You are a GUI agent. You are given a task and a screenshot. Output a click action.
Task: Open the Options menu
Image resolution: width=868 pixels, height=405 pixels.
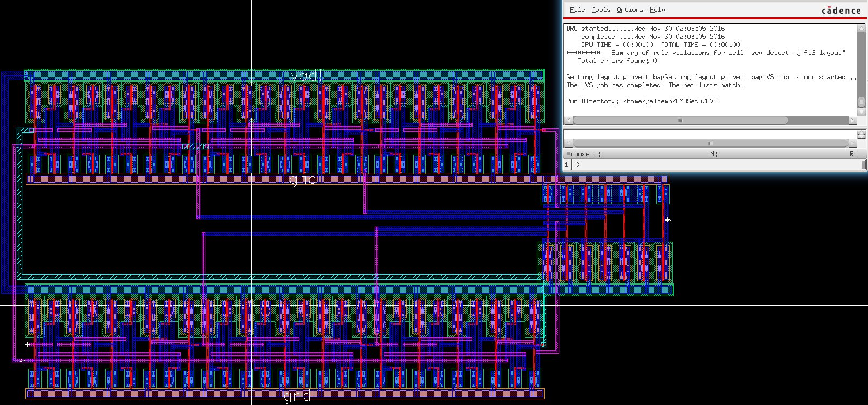click(630, 10)
